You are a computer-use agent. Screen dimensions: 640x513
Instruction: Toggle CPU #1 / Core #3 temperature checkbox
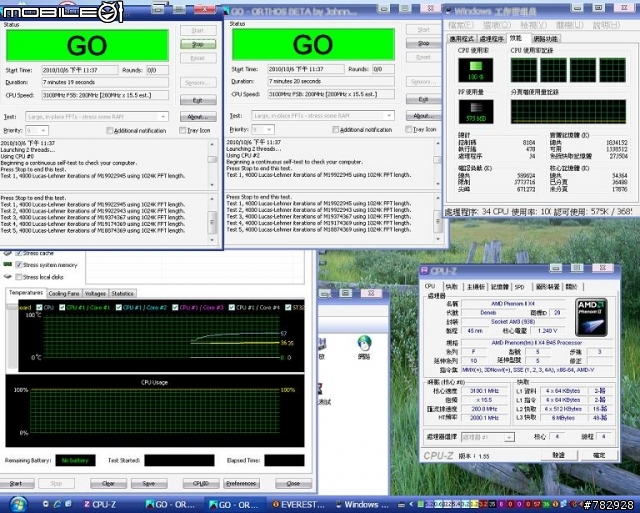click(176, 307)
